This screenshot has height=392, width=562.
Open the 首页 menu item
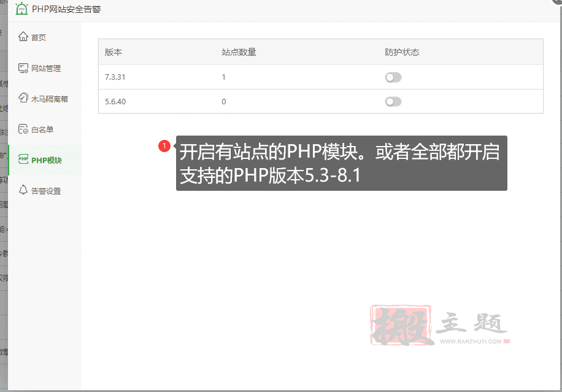[x=44, y=37]
